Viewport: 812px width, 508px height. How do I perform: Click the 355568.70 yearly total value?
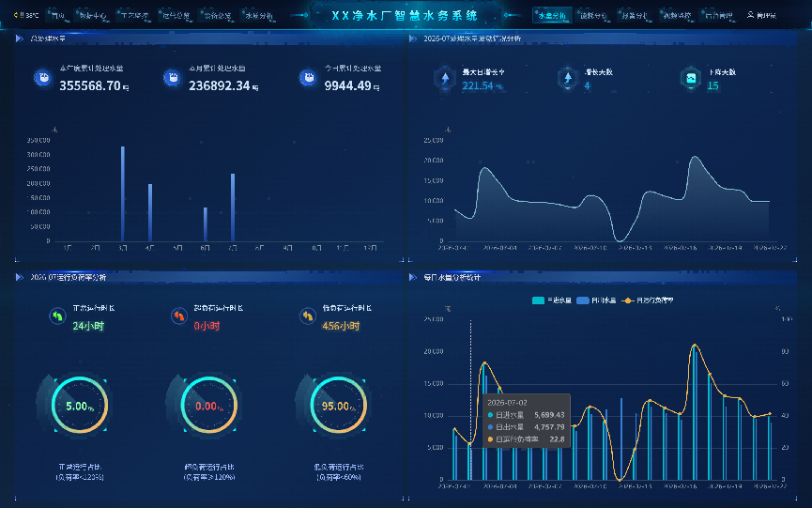(90, 86)
